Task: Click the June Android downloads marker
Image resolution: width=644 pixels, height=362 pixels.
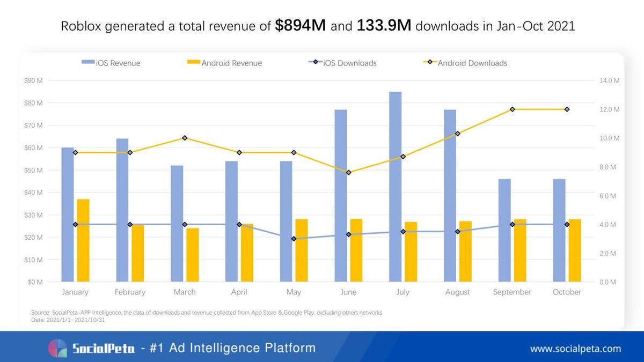Action: [x=348, y=173]
